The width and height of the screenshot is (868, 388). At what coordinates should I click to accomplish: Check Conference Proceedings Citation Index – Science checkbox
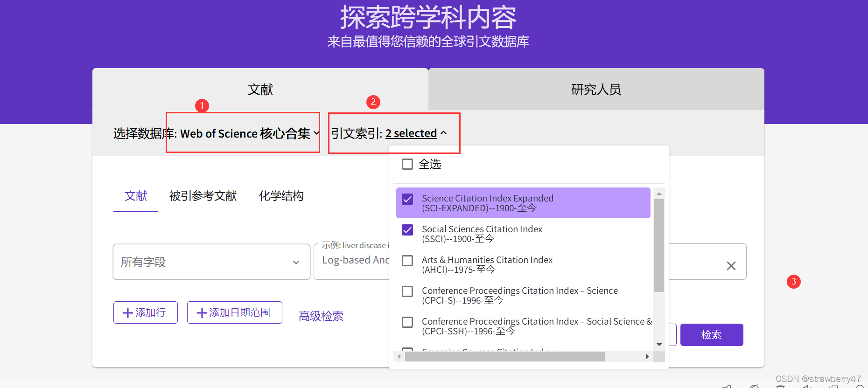407,291
